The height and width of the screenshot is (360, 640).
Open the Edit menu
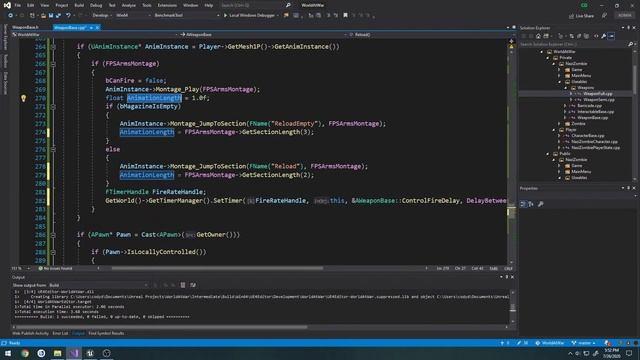point(31,5)
